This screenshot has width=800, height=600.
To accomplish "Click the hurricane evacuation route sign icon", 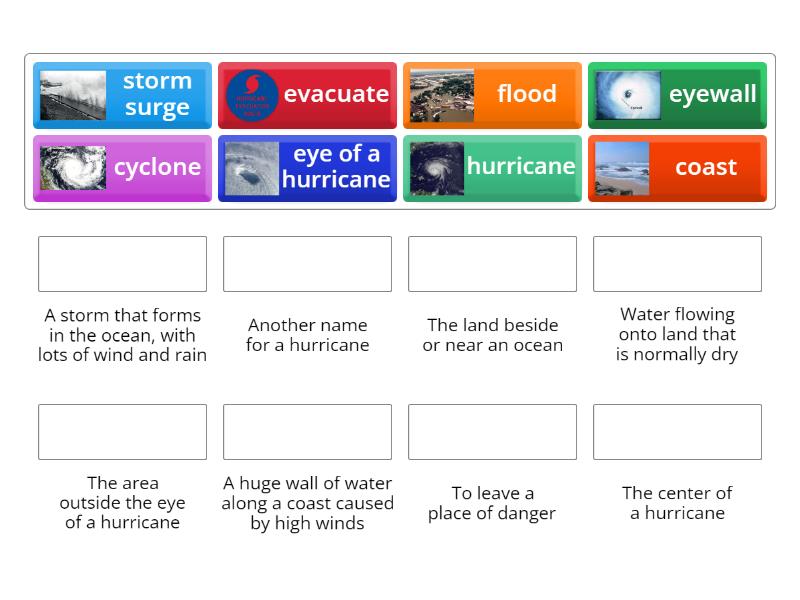I will click(x=253, y=95).
